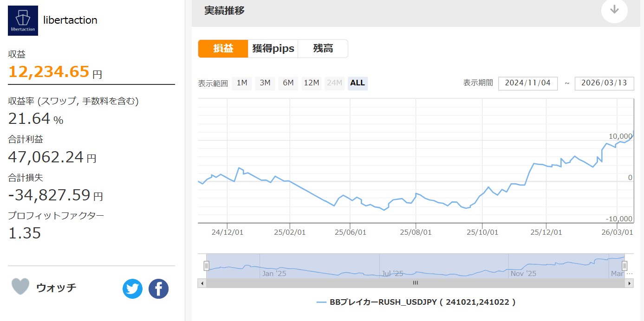Viewport: 644px width, 321px height.
Task: Open the start date field 2024/11/04
Action: tap(528, 83)
